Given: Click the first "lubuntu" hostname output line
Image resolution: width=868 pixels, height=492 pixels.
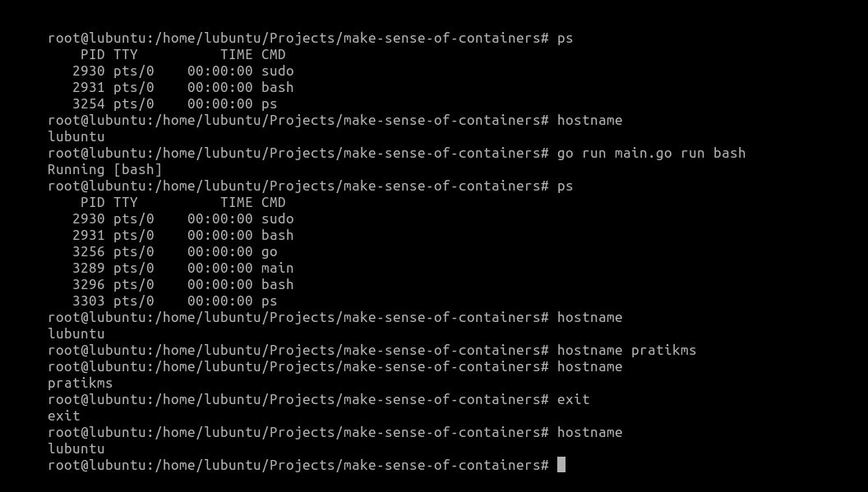Looking at the screenshot, I should pos(76,136).
